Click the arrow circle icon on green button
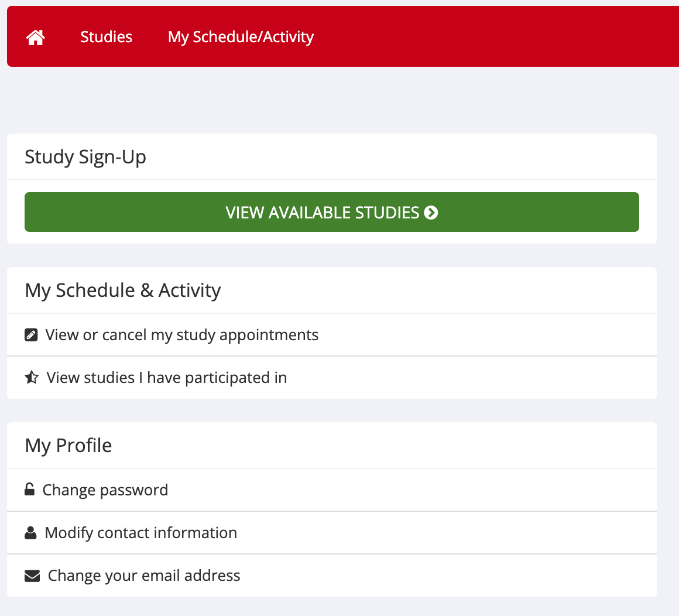 coord(431,213)
